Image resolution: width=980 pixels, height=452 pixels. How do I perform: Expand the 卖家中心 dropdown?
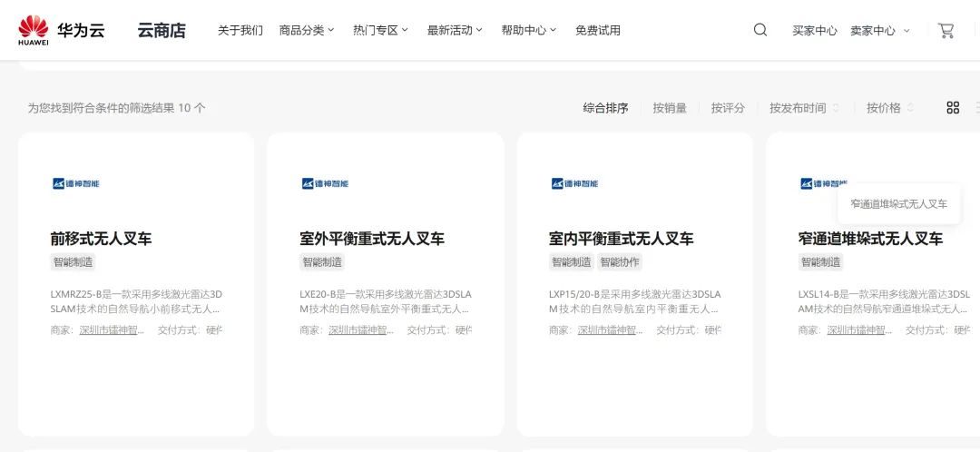(879, 30)
